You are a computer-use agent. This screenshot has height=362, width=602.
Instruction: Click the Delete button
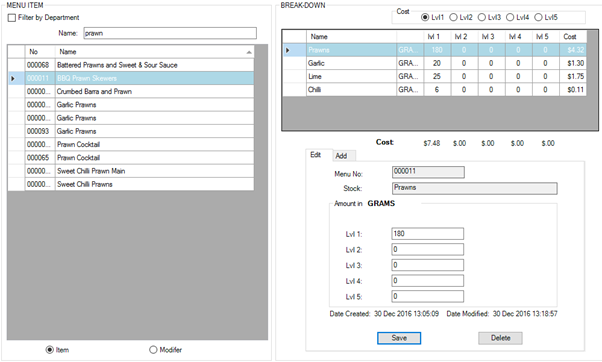[x=500, y=338]
